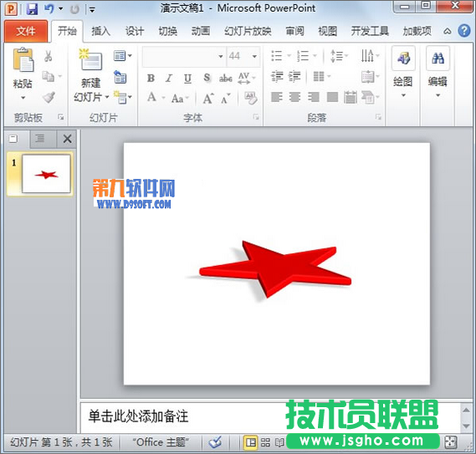Click the Reset slide icon

pyautogui.click(x=120, y=77)
